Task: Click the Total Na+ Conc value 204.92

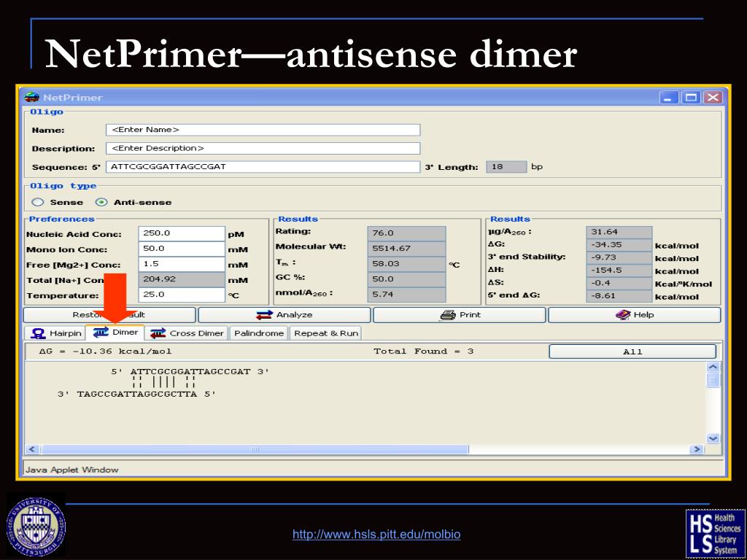Action: (182, 279)
